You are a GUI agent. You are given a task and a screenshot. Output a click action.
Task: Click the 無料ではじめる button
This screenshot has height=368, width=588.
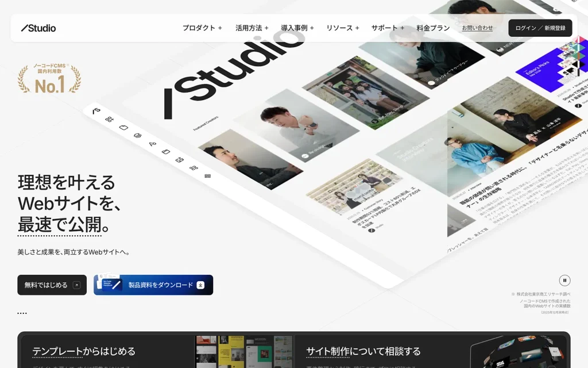(52, 285)
